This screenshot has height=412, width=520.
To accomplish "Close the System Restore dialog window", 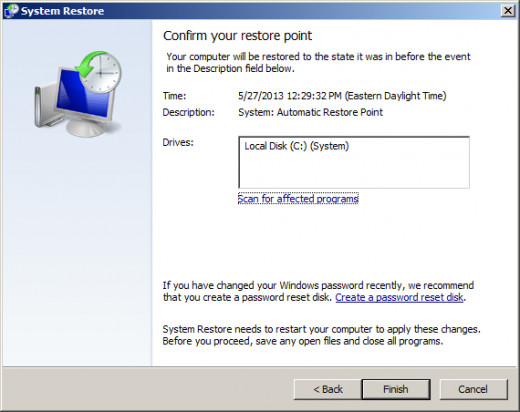I will click(508, 11).
